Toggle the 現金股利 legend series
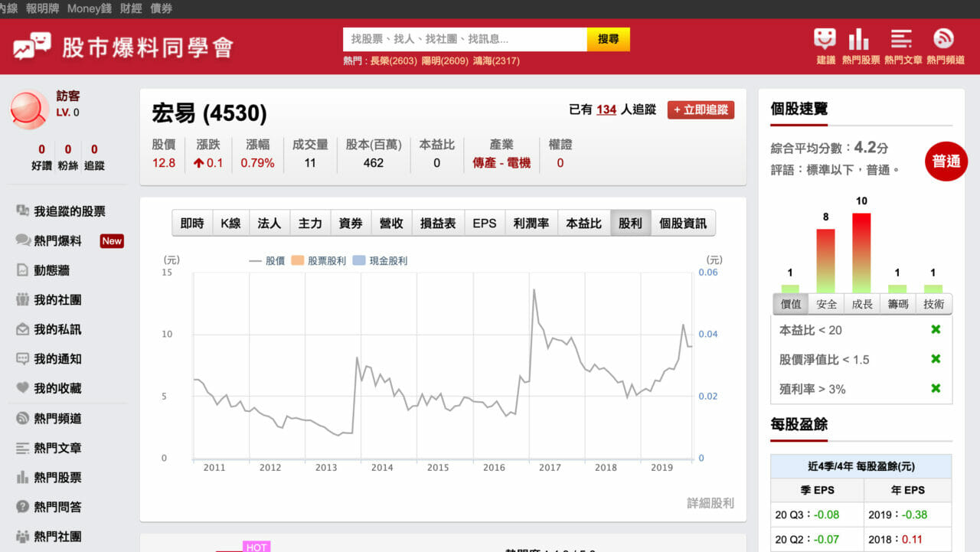Viewport: 980px width, 552px height. click(x=380, y=261)
